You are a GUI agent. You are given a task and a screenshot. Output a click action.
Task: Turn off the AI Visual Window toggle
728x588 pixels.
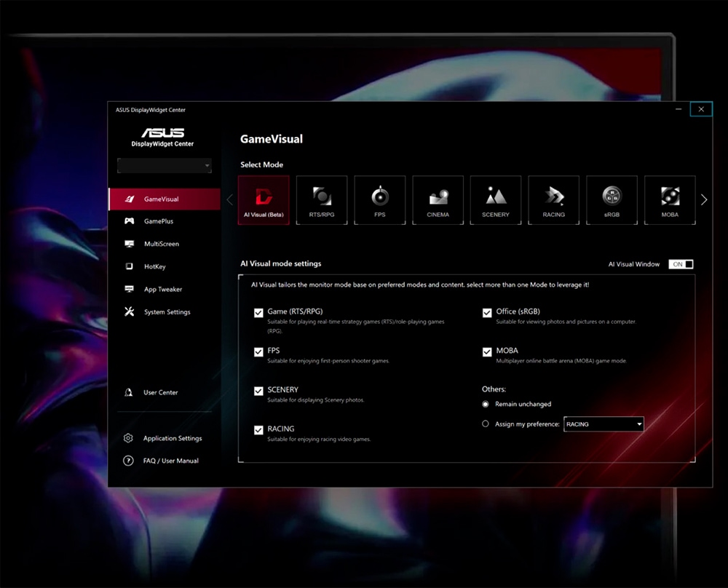click(681, 264)
